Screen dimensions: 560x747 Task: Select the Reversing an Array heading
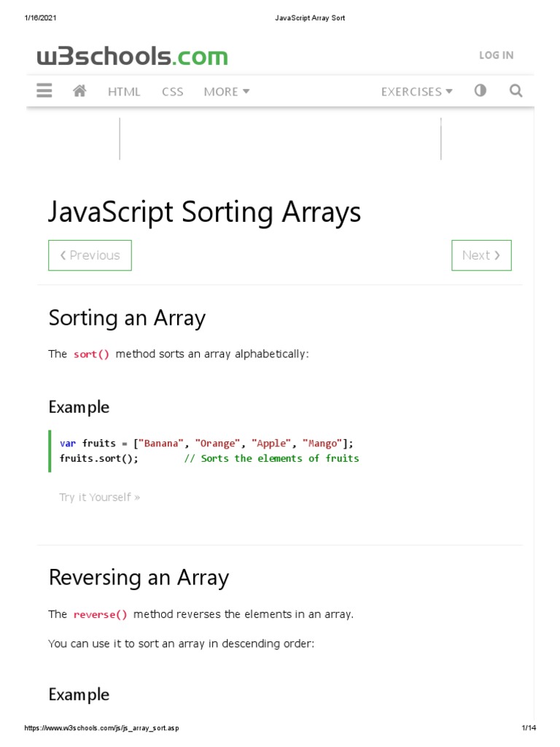tap(139, 578)
